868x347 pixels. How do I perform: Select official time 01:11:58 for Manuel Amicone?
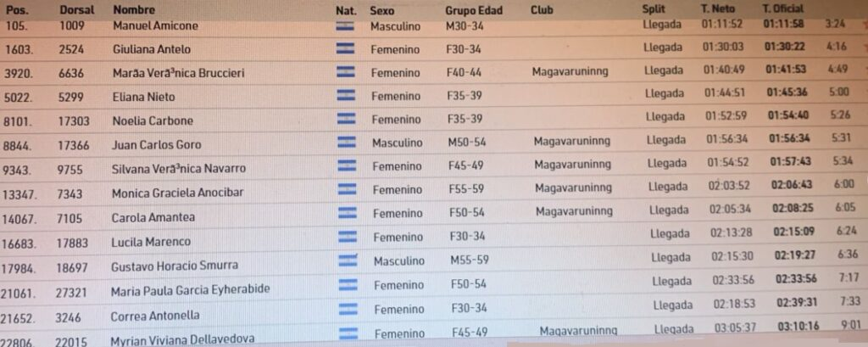tap(784, 24)
